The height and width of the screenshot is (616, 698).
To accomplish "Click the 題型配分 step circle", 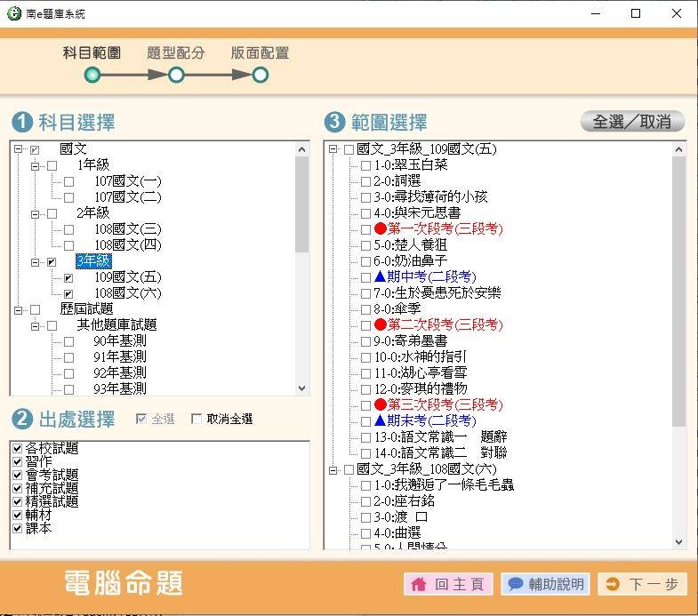I will pos(176,75).
